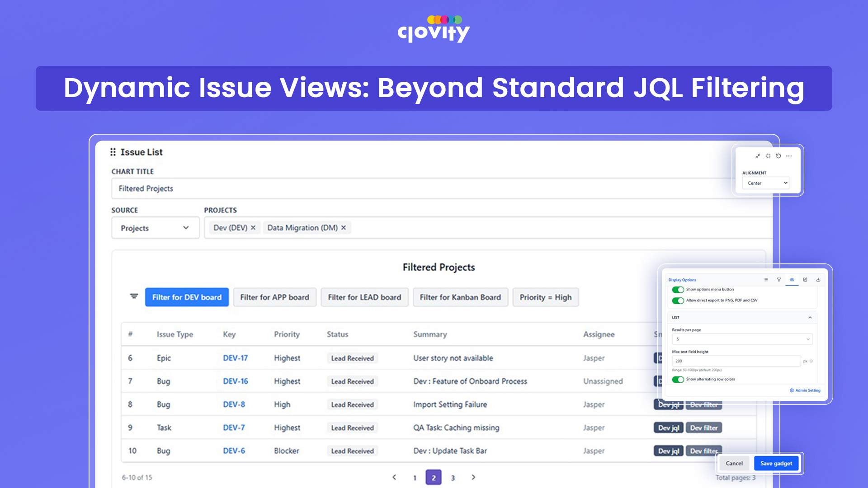Toggle Show options menu button switch
Image resolution: width=868 pixels, height=488 pixels.
(678, 290)
